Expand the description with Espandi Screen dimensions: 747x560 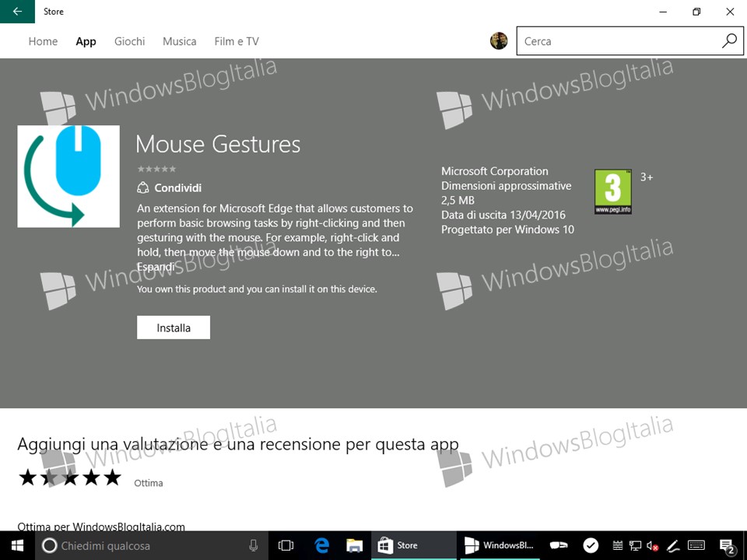(x=156, y=267)
